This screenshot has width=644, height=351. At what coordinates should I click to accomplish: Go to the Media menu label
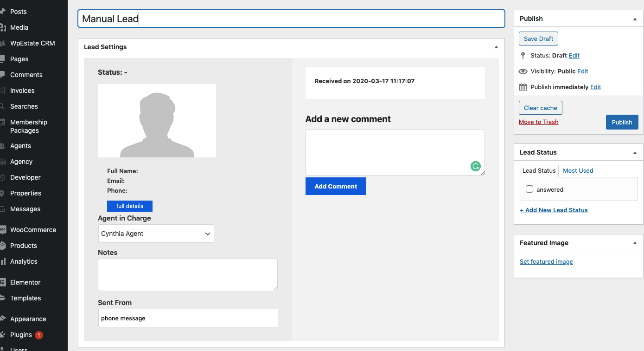(19, 27)
